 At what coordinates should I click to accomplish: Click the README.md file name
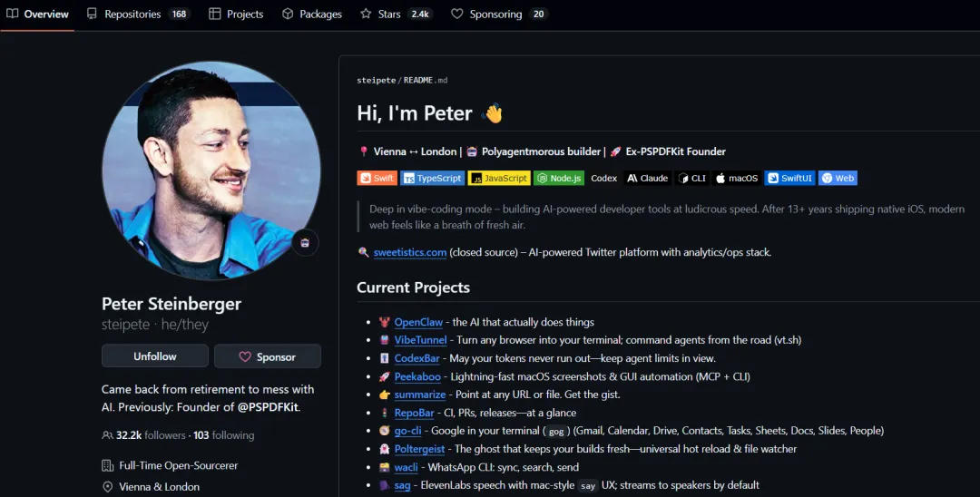(x=426, y=80)
